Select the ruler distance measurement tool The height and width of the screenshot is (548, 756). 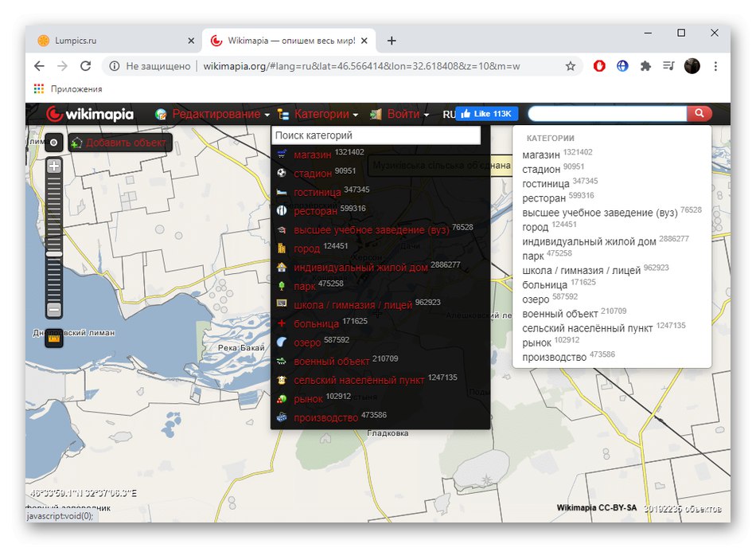click(54, 339)
